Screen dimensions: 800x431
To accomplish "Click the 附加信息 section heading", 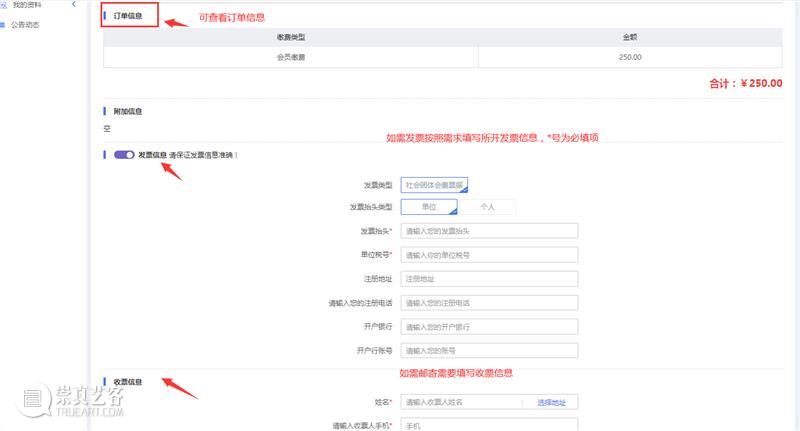I will point(128,111).
